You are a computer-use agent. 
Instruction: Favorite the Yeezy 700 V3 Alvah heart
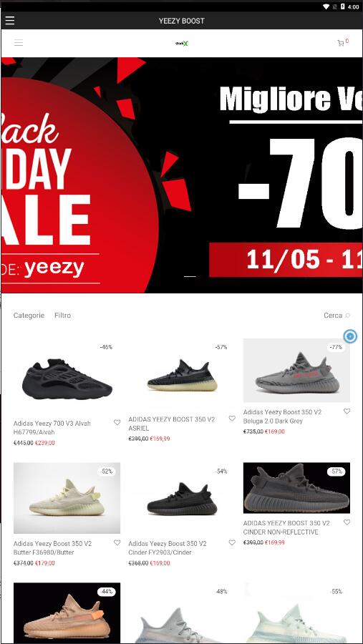tap(117, 422)
